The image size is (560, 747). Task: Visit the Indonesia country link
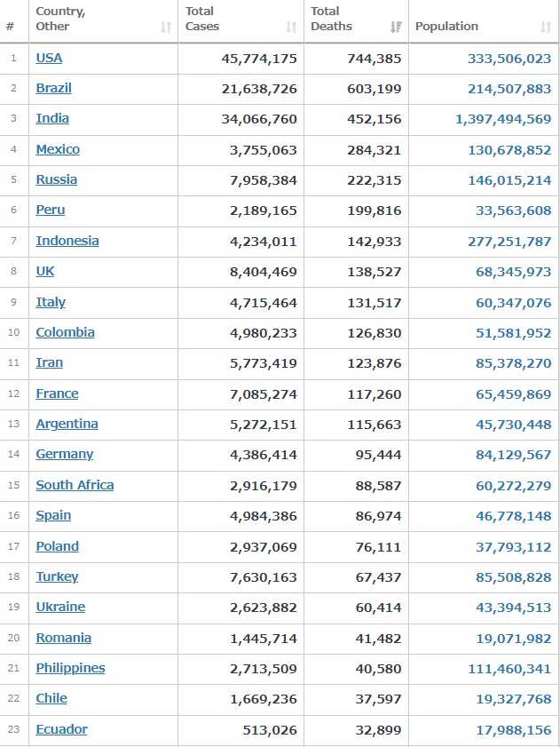[x=67, y=241]
